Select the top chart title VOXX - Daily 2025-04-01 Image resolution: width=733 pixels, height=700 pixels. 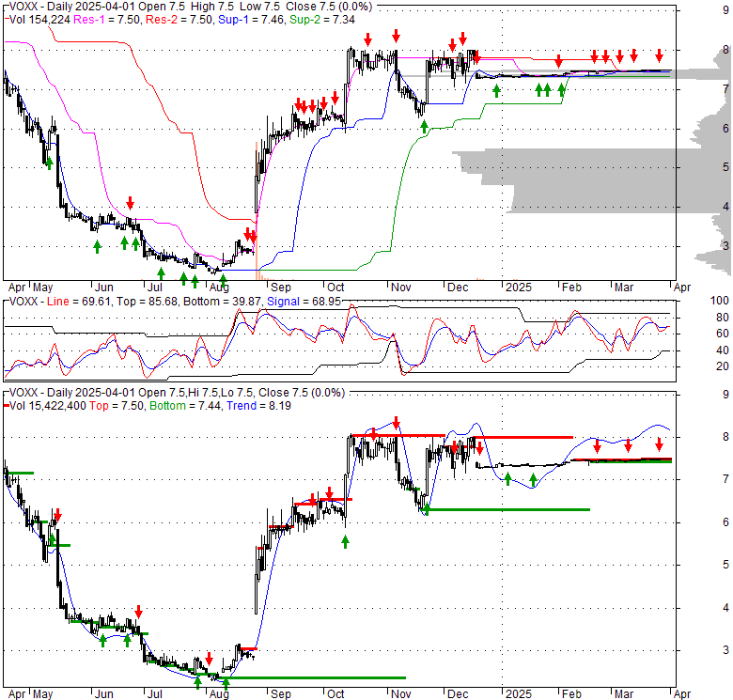click(x=72, y=7)
